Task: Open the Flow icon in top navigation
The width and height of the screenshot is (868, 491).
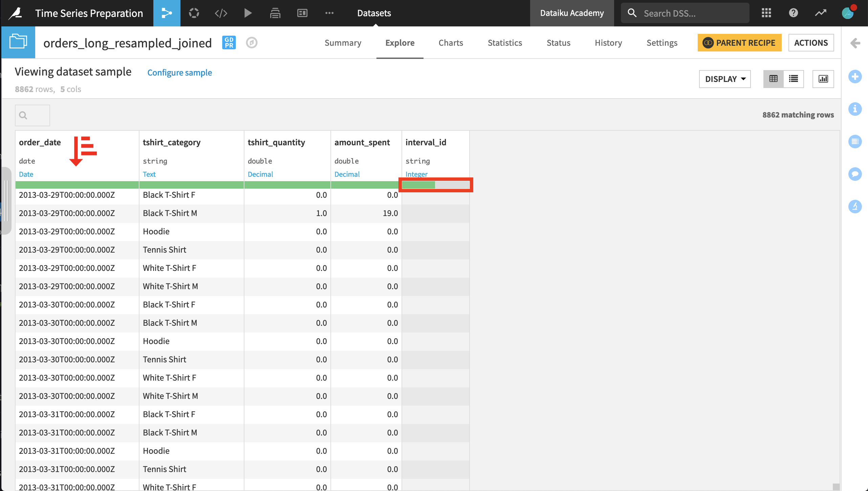Action: (x=167, y=13)
